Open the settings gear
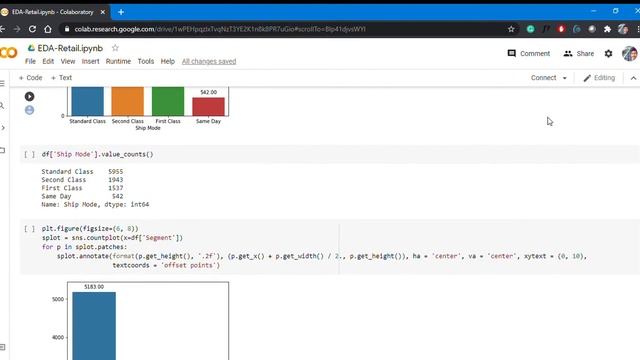This screenshot has height=360, width=640. tap(608, 53)
